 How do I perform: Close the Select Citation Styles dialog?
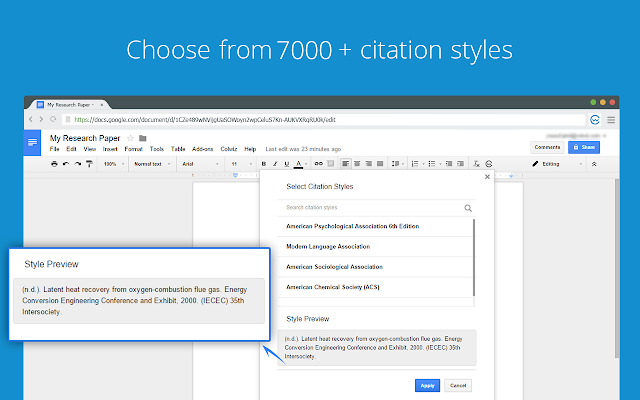click(487, 177)
